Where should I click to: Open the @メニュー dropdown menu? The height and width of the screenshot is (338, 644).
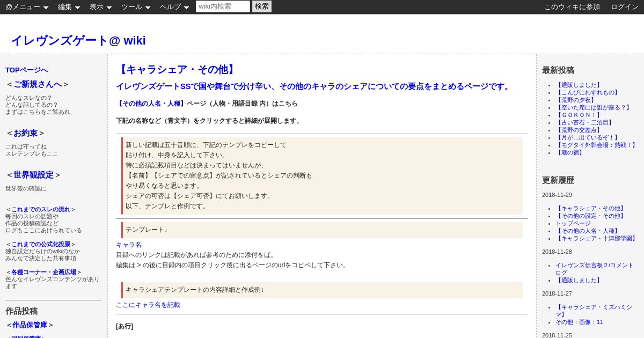pyautogui.click(x=27, y=7)
